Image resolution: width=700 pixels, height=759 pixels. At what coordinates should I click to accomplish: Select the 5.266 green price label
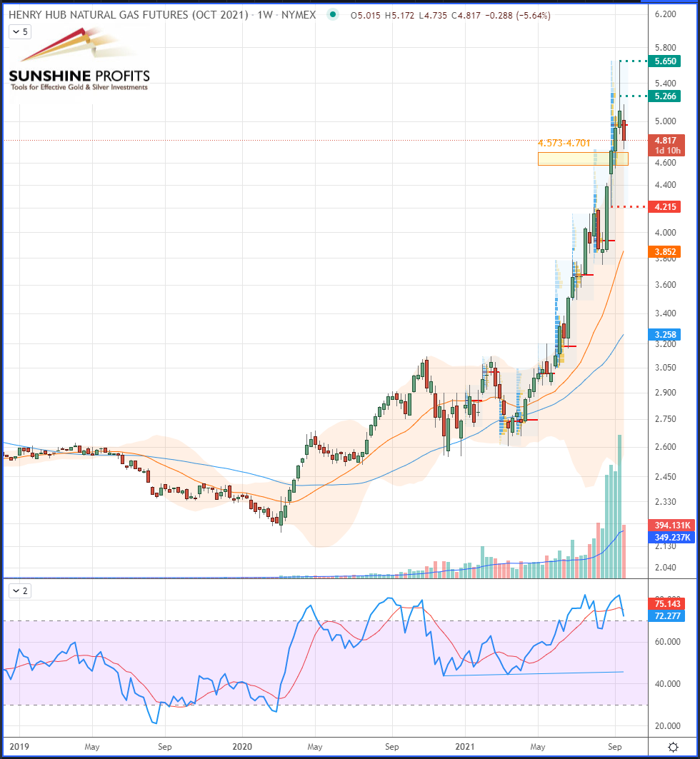click(665, 96)
